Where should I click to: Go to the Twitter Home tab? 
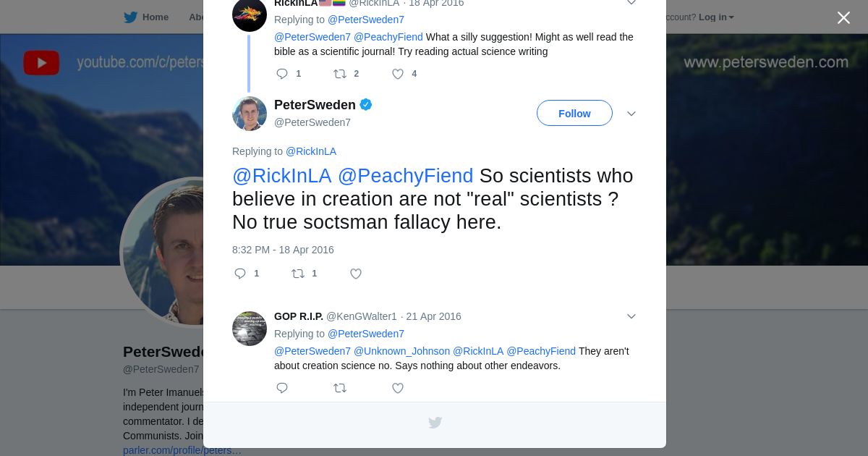(x=146, y=17)
